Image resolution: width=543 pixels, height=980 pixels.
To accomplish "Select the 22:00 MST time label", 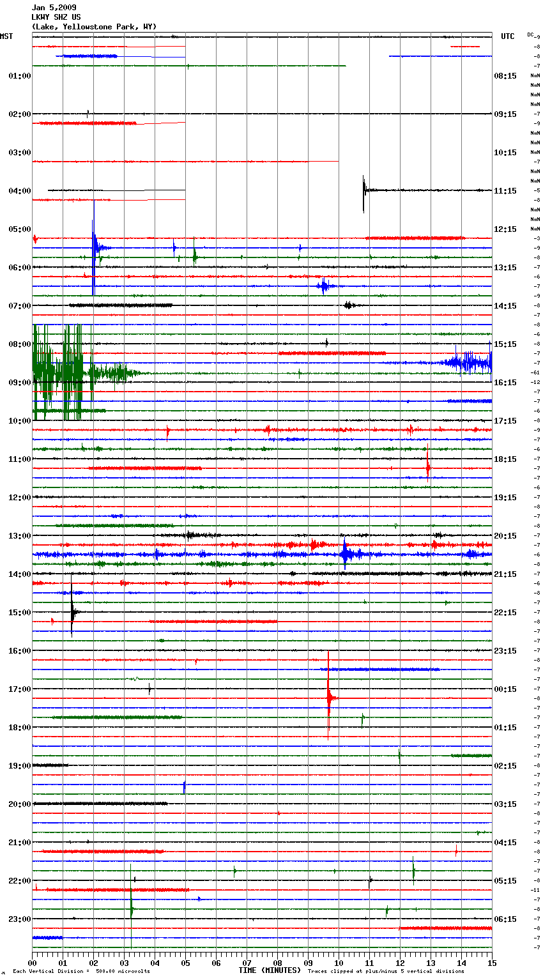I will click(x=20, y=881).
